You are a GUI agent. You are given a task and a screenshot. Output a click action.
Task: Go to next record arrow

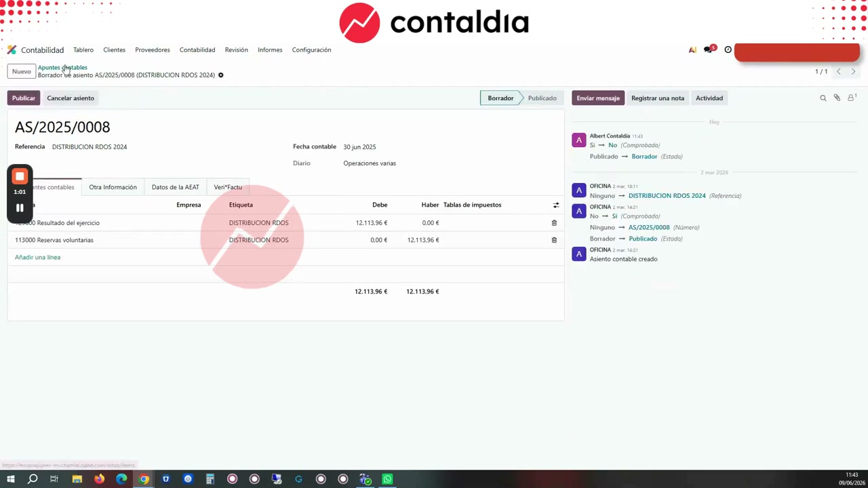(853, 71)
